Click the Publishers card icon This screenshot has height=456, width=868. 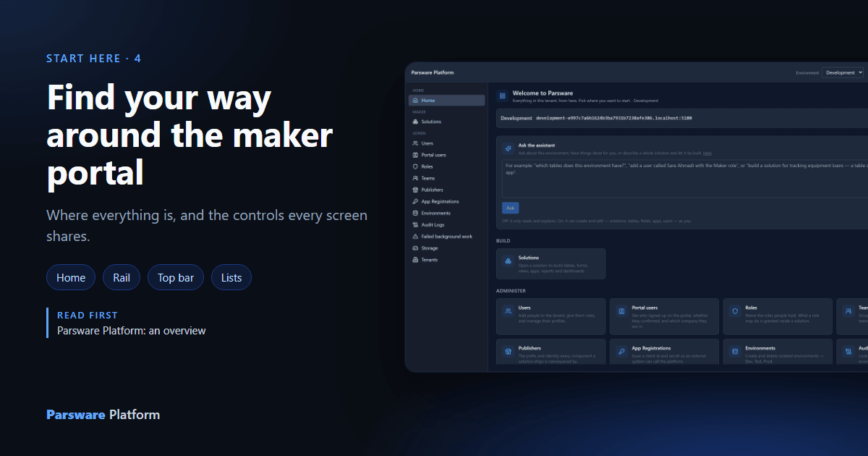[x=509, y=352]
